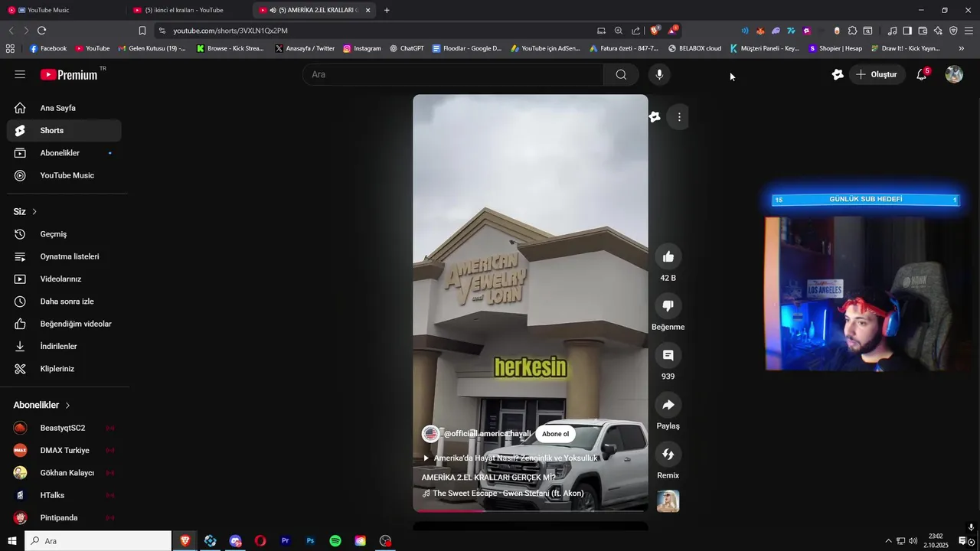Open the Instagram bookmark
This screenshot has height=551, width=980.
[x=361, y=48]
